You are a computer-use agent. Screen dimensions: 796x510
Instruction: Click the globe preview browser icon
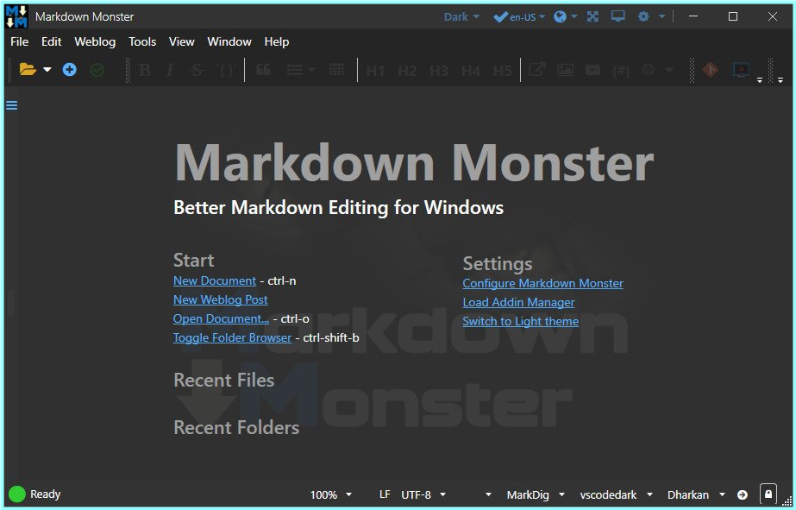coord(560,17)
